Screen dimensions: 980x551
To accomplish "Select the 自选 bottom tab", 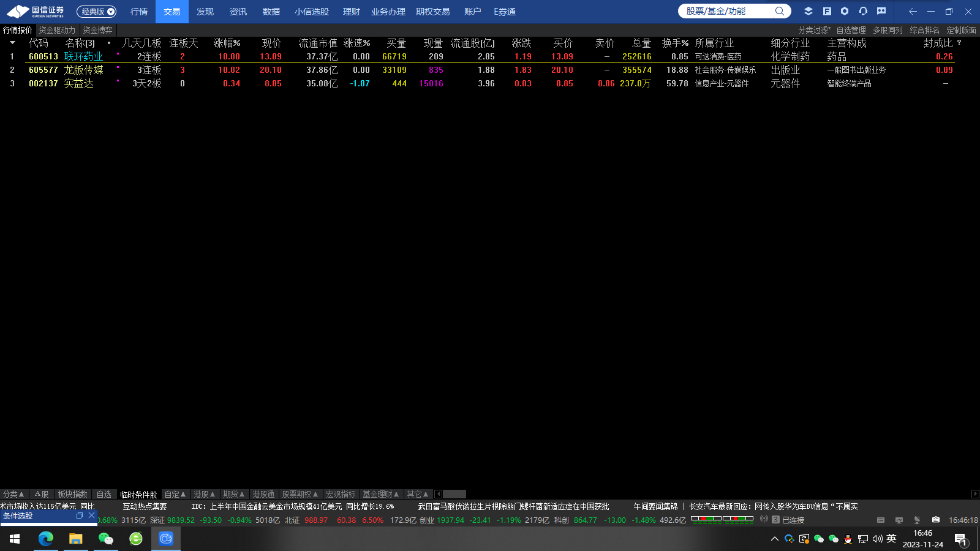I will (x=104, y=494).
